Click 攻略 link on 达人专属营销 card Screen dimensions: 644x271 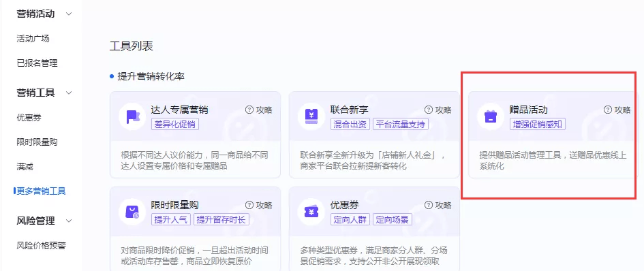tap(264, 110)
